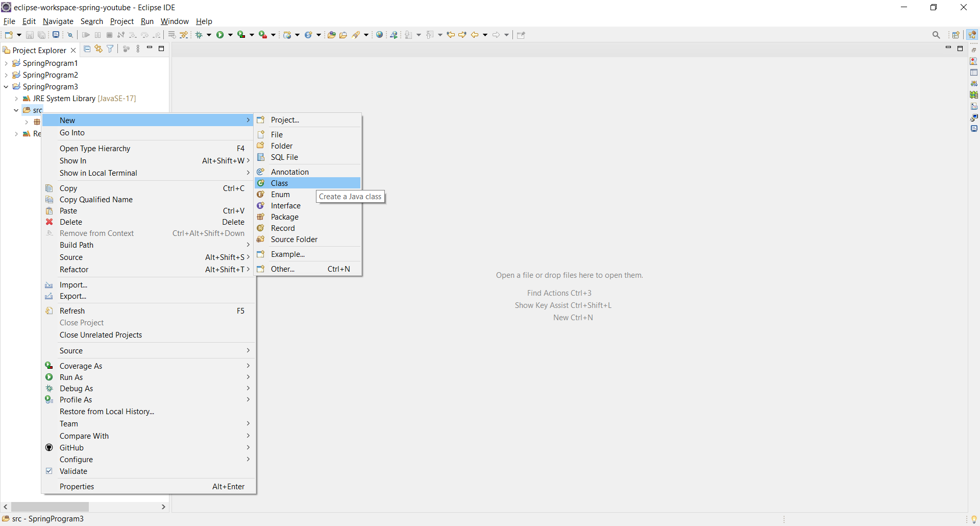
Task: Click the Run External Tools icon
Action: coord(263,35)
